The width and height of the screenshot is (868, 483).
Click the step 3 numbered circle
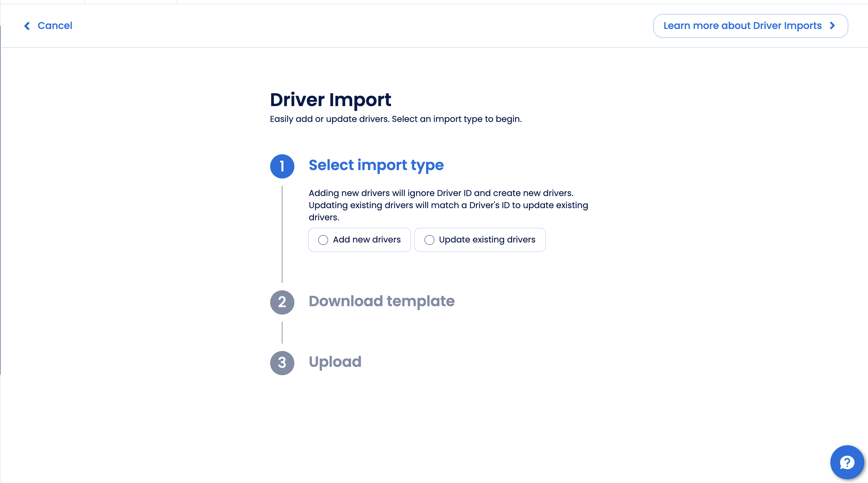282,363
